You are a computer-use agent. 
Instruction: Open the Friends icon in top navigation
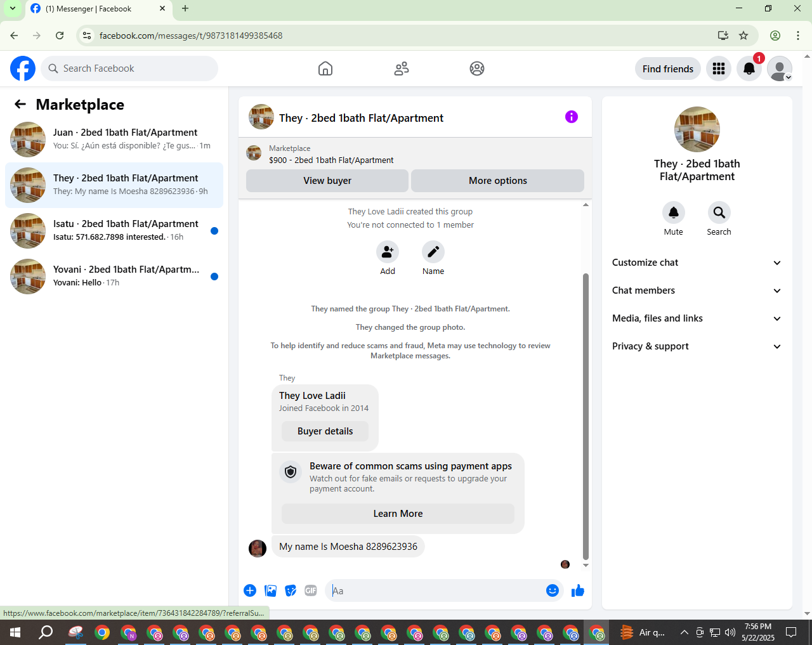(x=402, y=68)
